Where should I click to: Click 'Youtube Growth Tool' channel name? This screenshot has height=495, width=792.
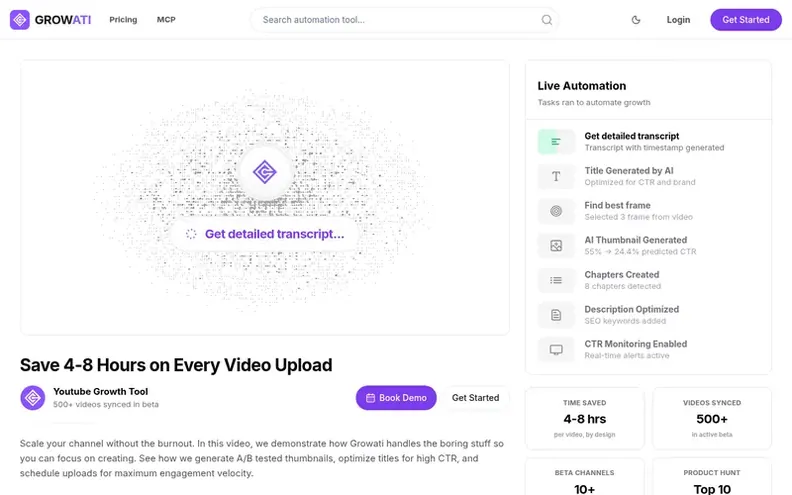point(101,391)
